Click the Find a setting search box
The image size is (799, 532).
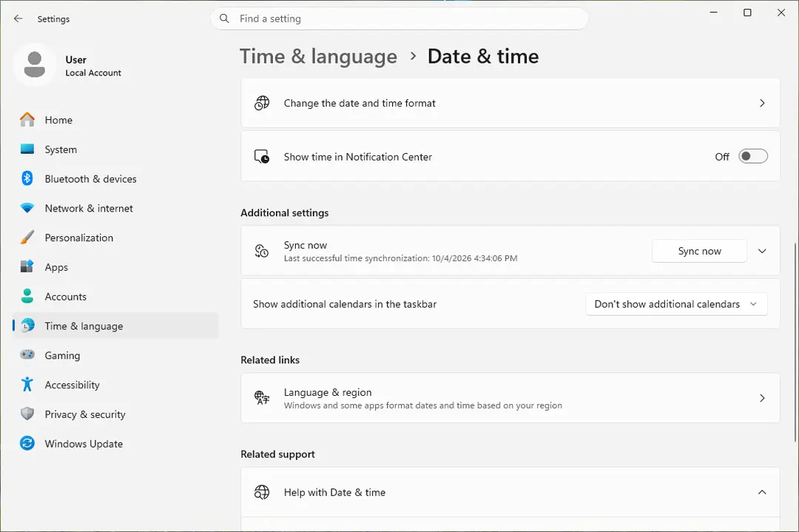tap(399, 18)
